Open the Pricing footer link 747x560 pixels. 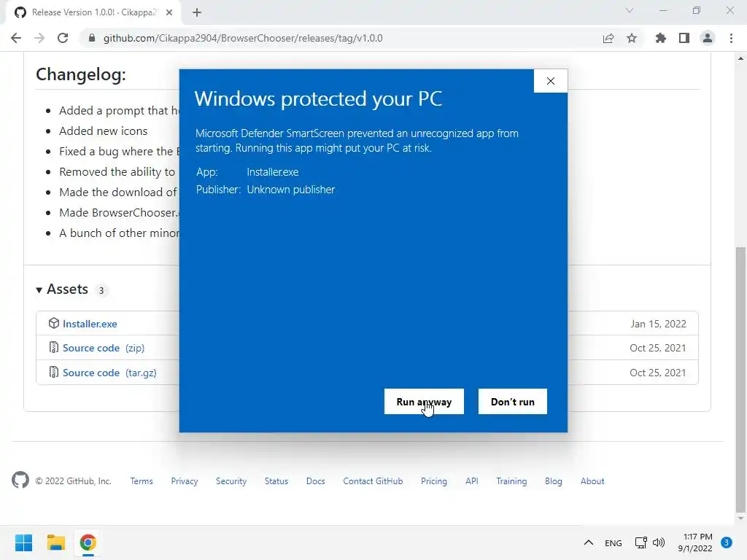coord(434,481)
